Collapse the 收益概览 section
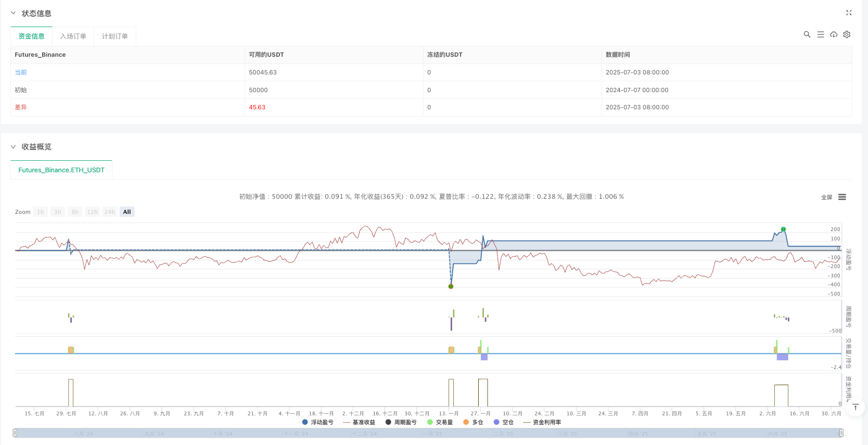Viewport: 868px width, 445px height. (14, 147)
